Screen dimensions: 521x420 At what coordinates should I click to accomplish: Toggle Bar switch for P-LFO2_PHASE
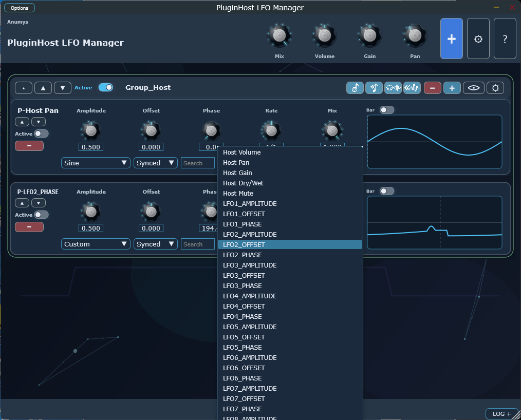(387, 191)
